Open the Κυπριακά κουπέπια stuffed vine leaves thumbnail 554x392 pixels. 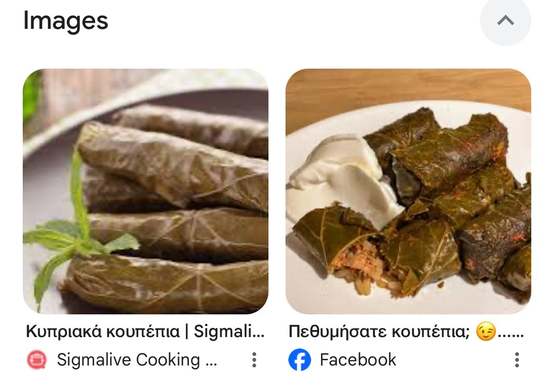[145, 191]
